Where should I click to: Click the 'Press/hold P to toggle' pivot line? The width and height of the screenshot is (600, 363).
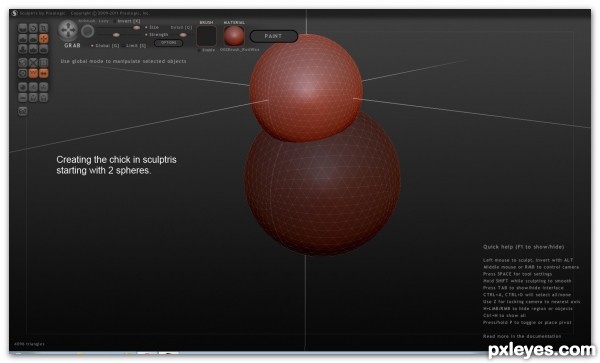coord(527,322)
